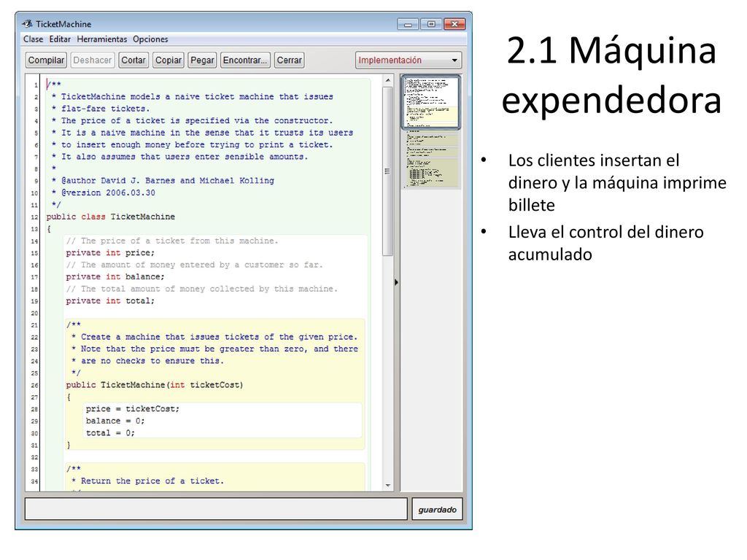Click the lower part of the code overview
747x560 pixels.
[x=430, y=160]
